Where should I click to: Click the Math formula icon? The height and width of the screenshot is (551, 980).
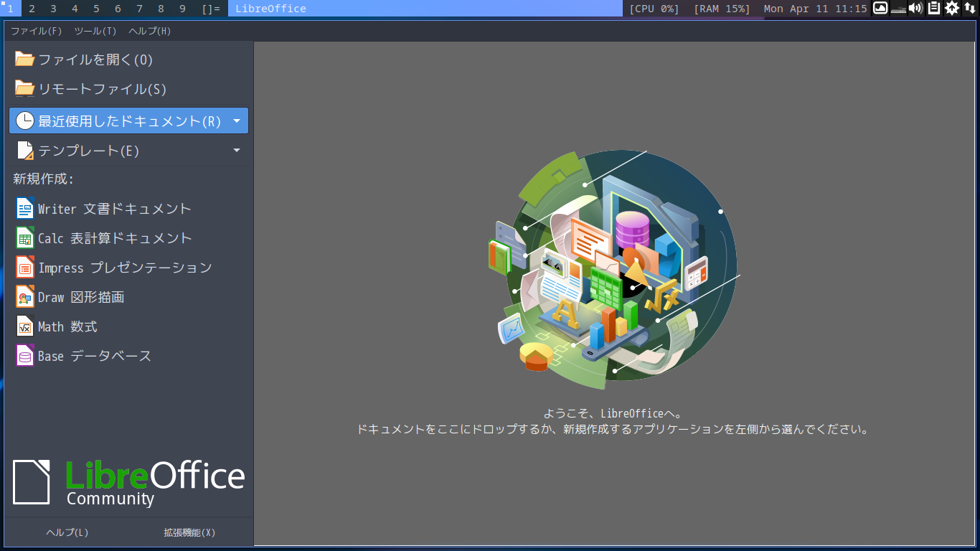click(x=25, y=326)
